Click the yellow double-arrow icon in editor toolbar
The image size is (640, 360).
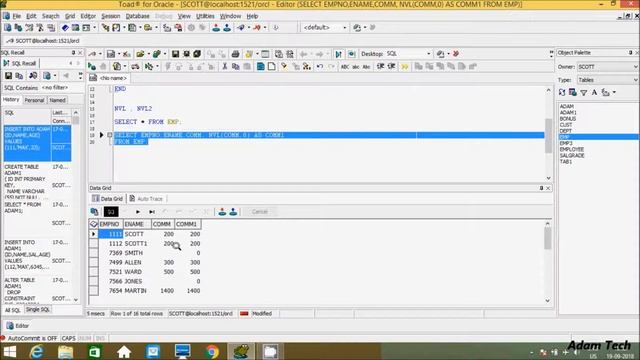(404, 67)
